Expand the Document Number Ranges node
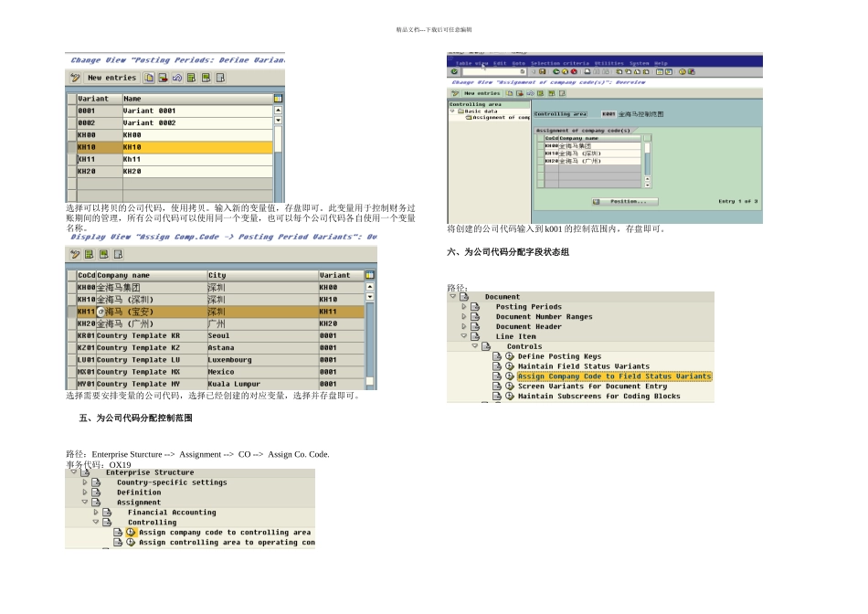Image resolution: width=868 pixels, height=614 pixels. (464, 316)
